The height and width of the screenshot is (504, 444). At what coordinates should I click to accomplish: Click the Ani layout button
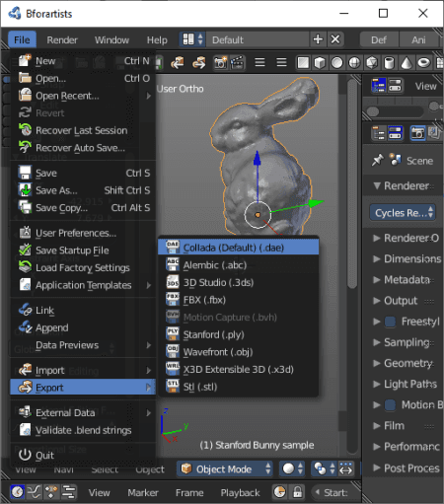418,39
